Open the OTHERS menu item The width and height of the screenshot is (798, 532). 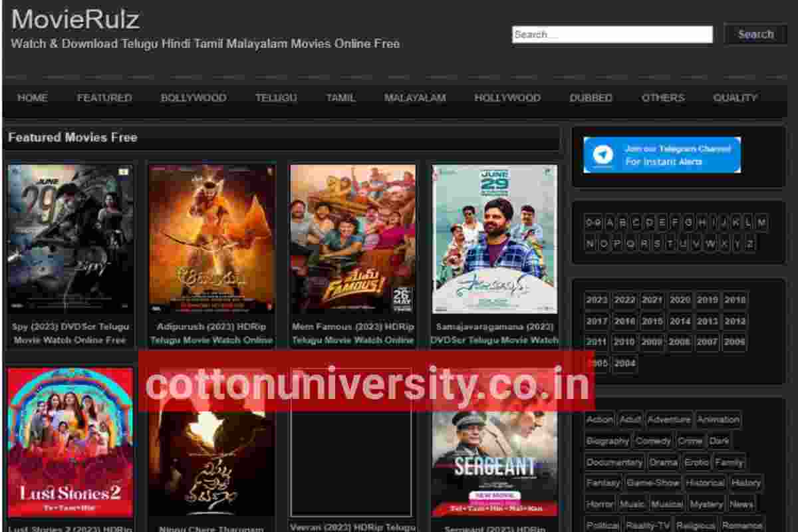[x=663, y=98]
